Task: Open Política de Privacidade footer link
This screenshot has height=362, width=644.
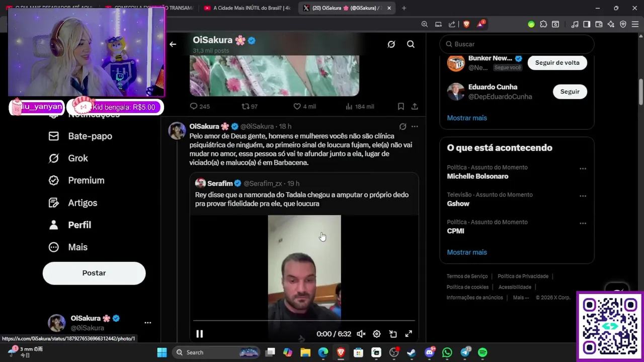Action: (523, 277)
